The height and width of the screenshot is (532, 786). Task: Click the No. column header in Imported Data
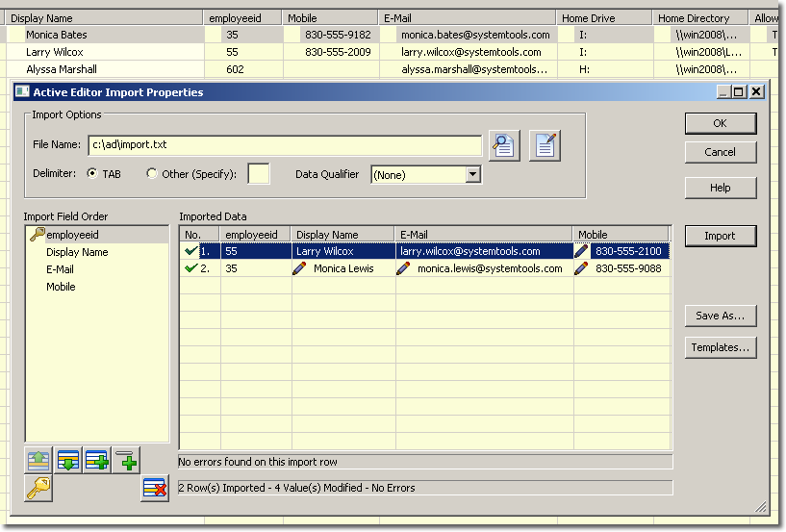199,234
